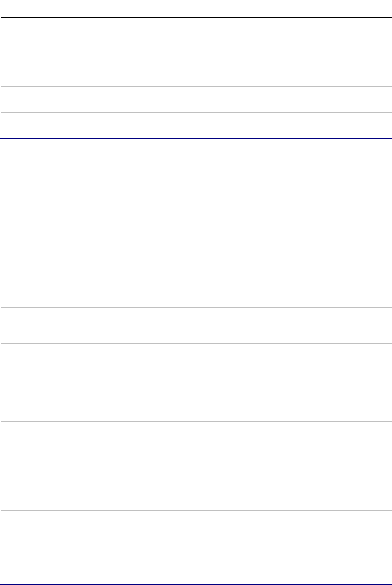Click gray divider under lower table's first row
Screen dimensions: 392x585
196,308
